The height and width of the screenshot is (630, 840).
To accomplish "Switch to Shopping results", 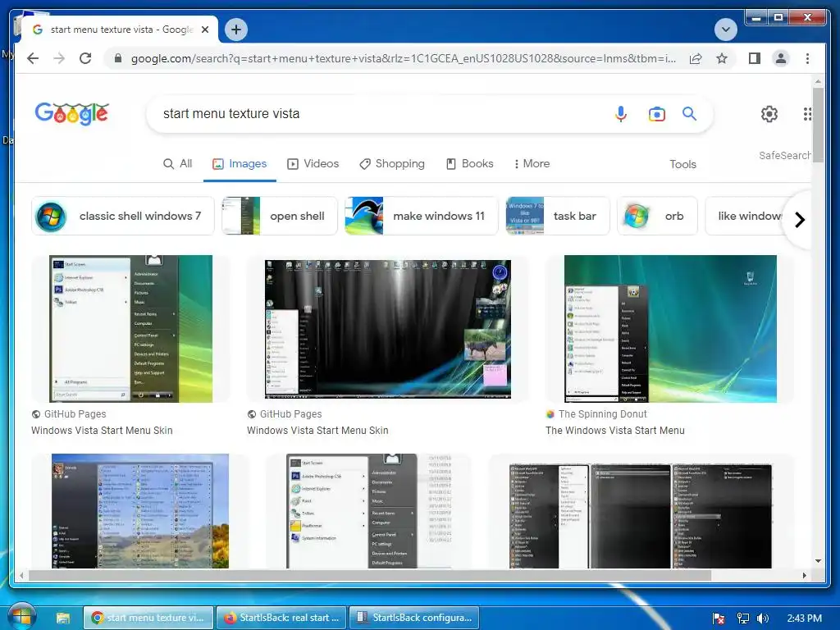I will coord(391,163).
